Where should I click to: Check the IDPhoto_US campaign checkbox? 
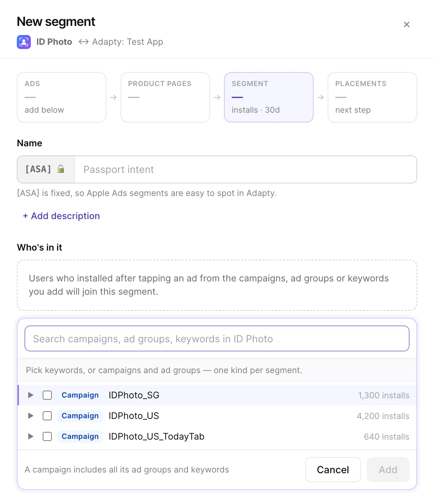coord(47,416)
